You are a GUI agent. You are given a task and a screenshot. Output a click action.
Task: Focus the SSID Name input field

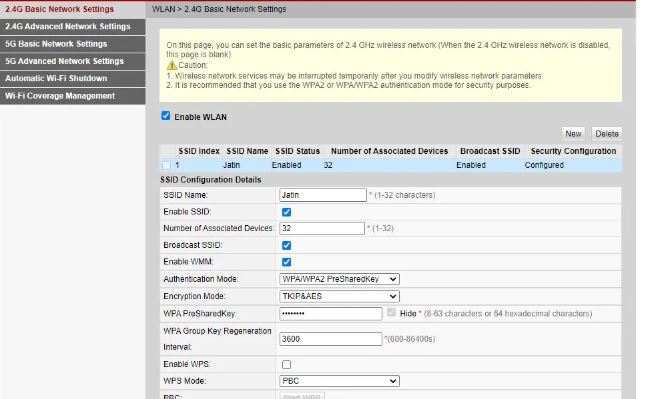323,195
